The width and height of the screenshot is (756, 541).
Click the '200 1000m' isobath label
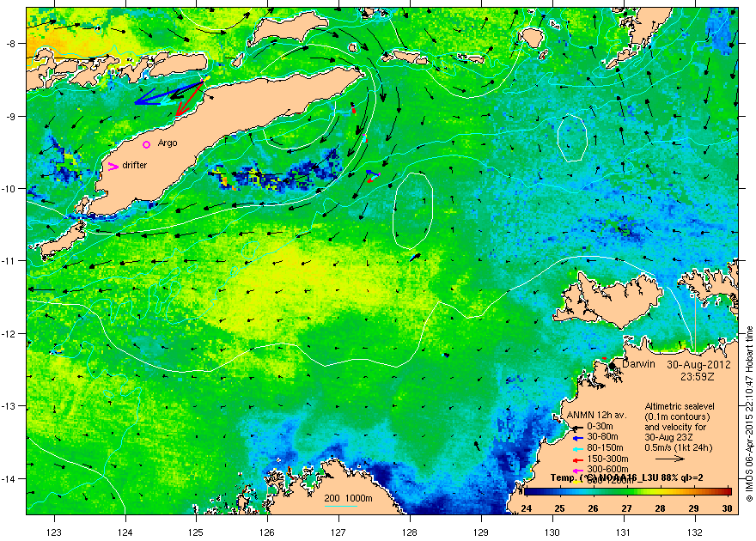coord(348,499)
